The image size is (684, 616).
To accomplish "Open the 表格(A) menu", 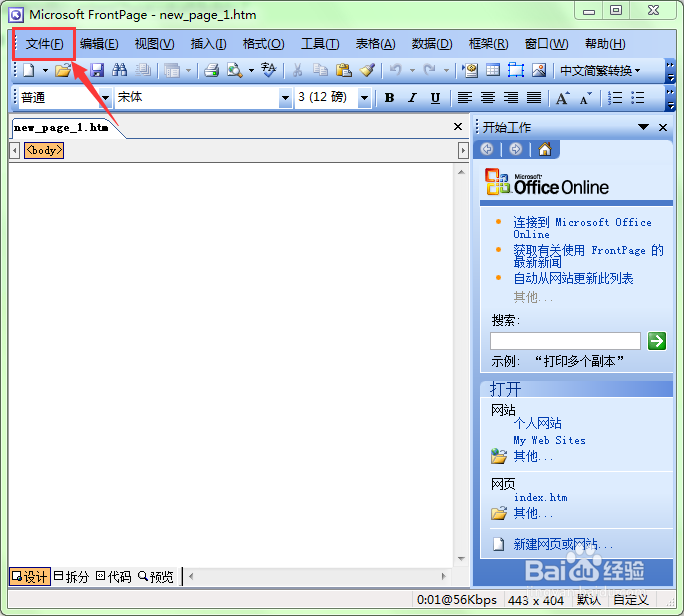I will point(376,44).
